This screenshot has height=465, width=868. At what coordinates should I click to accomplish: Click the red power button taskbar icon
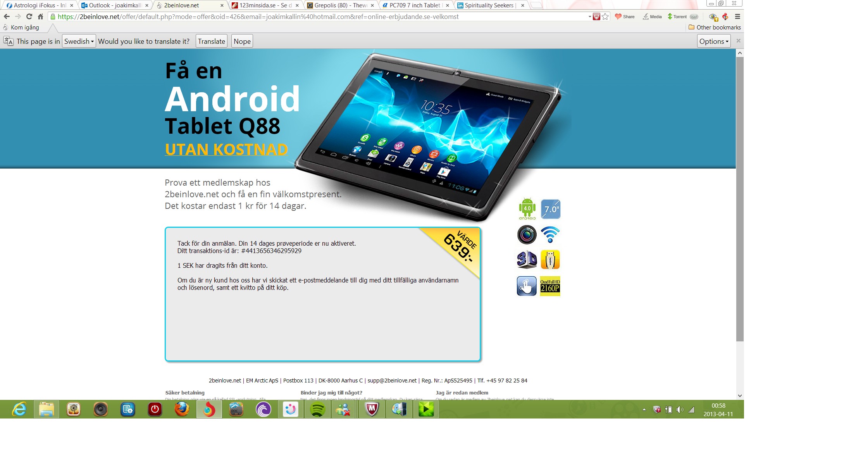[x=155, y=409]
